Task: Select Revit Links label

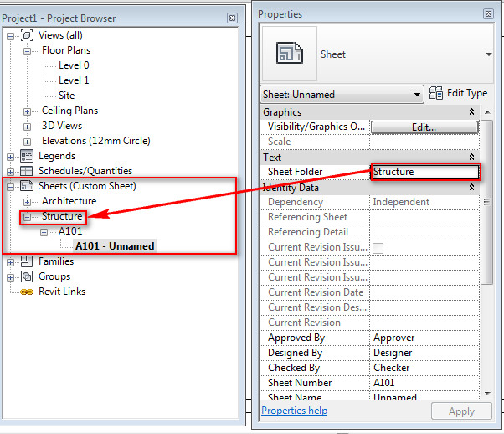Action: (x=62, y=292)
